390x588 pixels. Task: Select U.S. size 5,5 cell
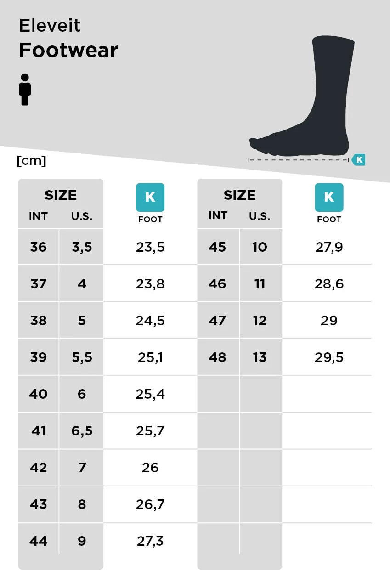pyautogui.click(x=82, y=357)
